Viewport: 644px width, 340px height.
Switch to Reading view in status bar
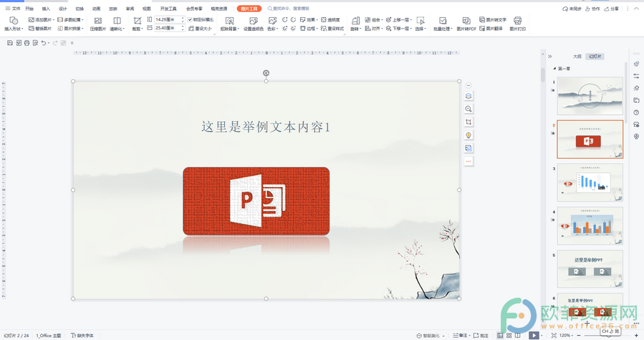point(518,336)
